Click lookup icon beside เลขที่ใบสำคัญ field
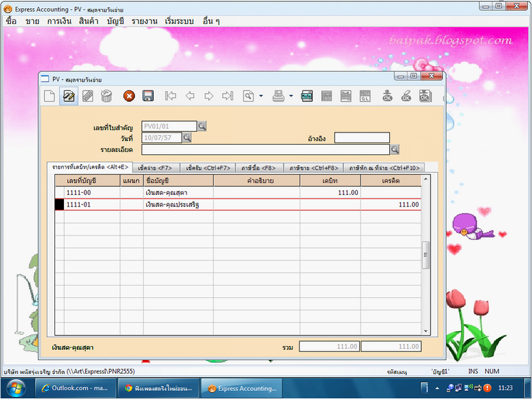The height and width of the screenshot is (399, 532). [202, 126]
